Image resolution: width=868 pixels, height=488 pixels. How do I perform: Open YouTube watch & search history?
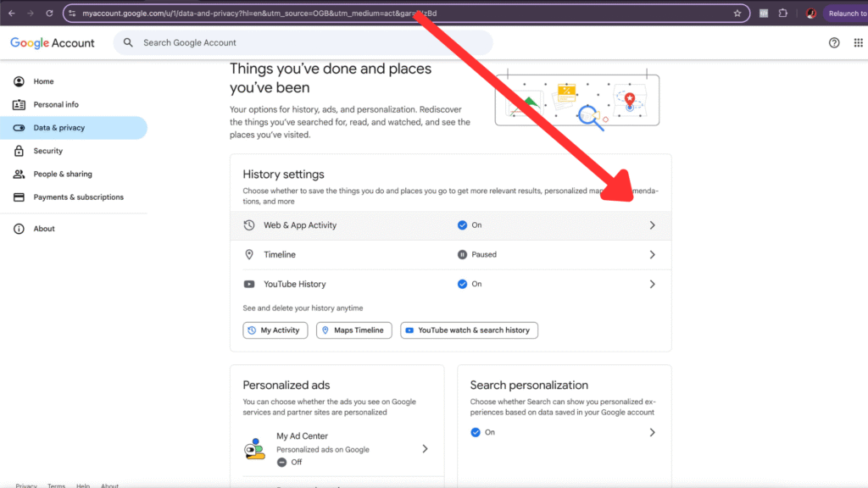pos(469,330)
